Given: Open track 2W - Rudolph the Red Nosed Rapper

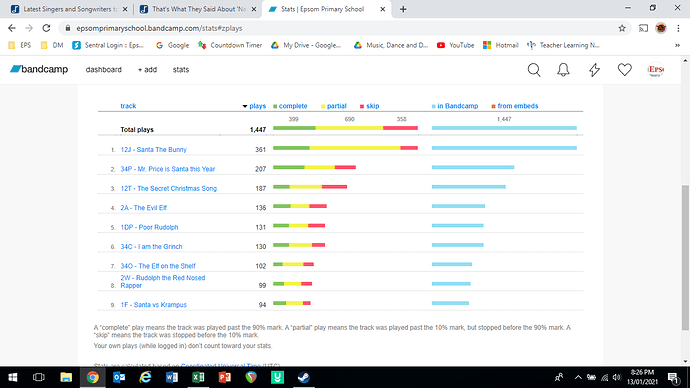Looking at the screenshot, I should (x=163, y=282).
